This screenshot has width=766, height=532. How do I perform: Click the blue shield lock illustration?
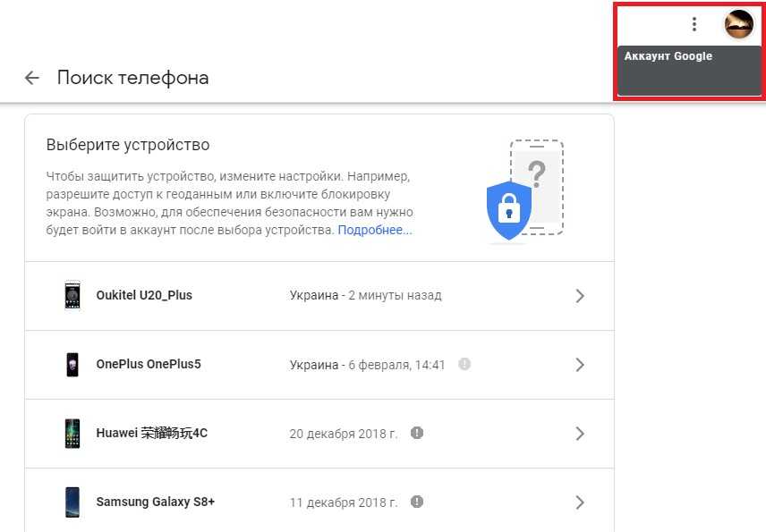point(508,210)
